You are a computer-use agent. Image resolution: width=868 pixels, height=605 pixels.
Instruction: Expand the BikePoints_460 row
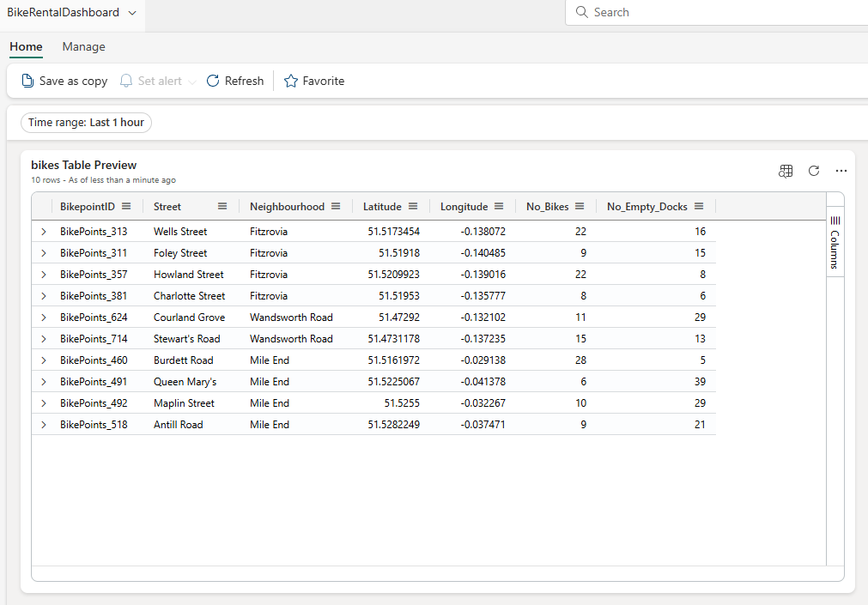click(x=44, y=360)
